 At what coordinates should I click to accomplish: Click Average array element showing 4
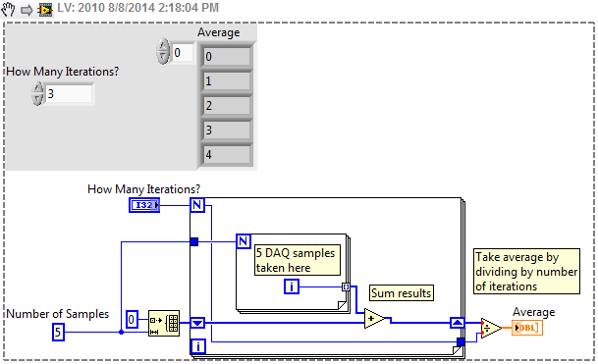(226, 155)
